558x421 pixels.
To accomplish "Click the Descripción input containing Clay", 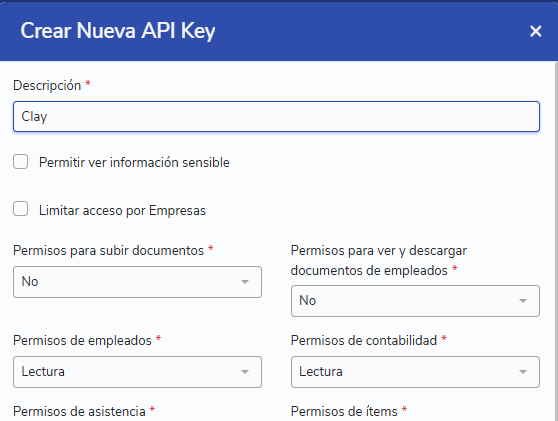I will click(277, 116).
